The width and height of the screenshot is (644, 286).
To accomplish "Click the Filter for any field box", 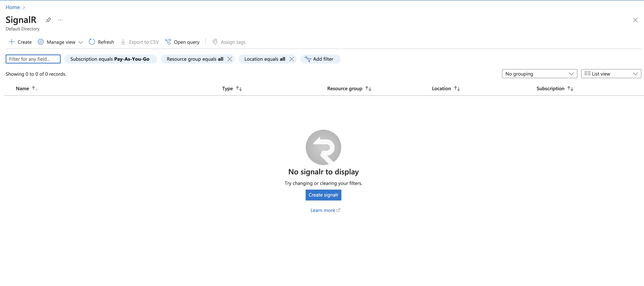I will 33,59.
